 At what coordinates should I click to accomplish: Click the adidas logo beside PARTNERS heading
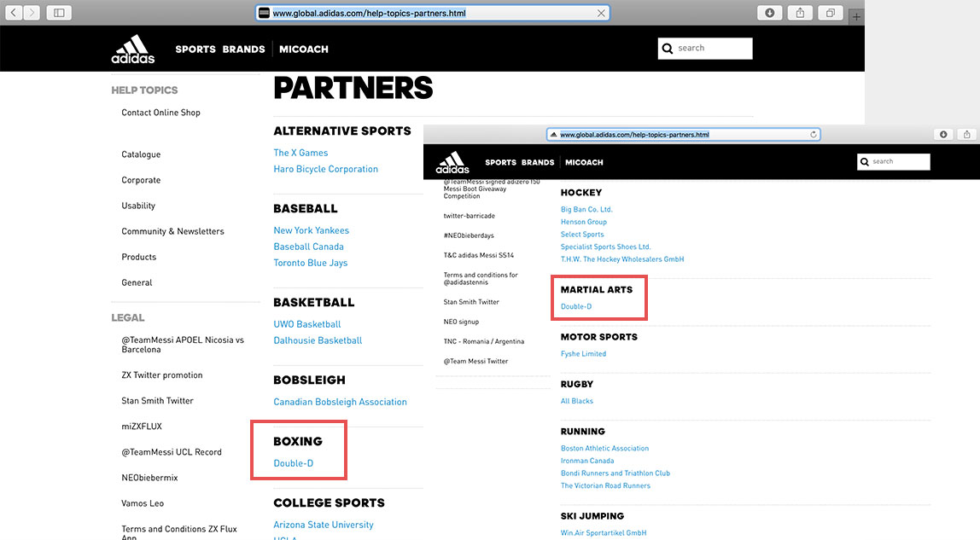click(132, 49)
